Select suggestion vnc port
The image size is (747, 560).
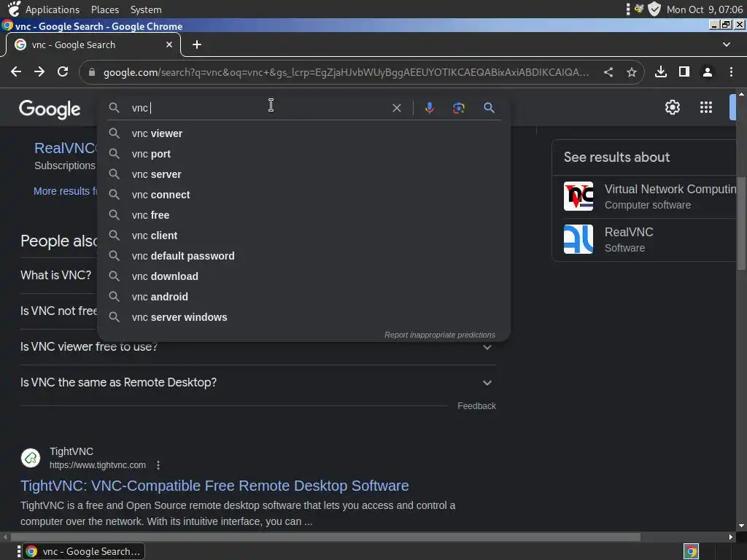tap(303, 155)
